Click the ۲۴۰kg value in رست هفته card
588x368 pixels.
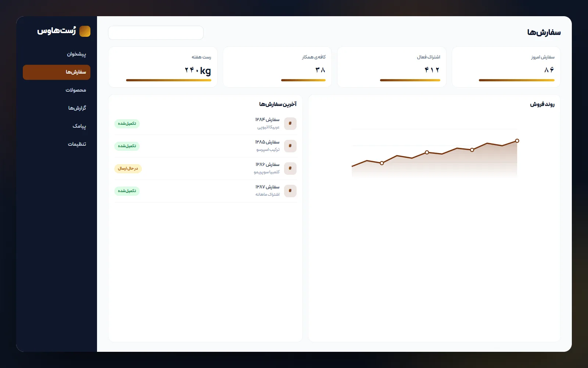tap(198, 70)
